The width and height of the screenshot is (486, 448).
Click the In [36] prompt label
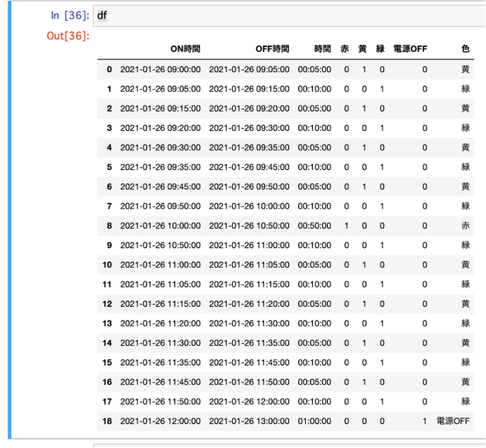pos(70,16)
